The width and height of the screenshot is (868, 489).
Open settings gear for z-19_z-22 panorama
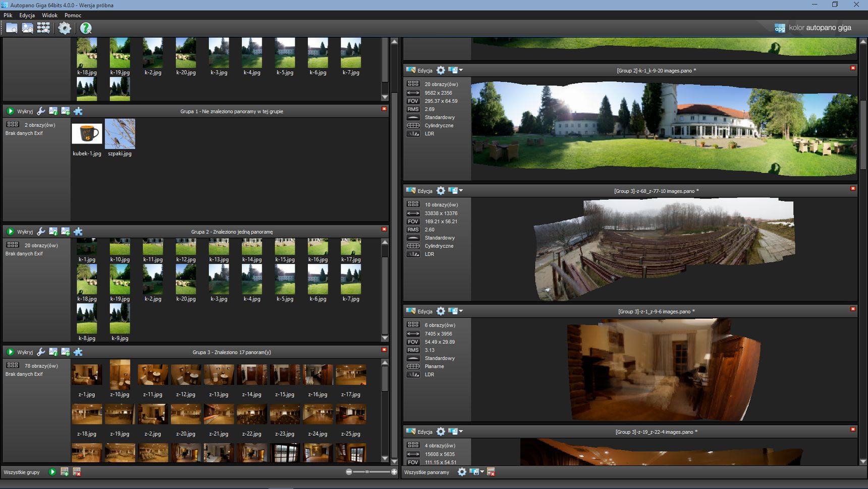point(441,431)
